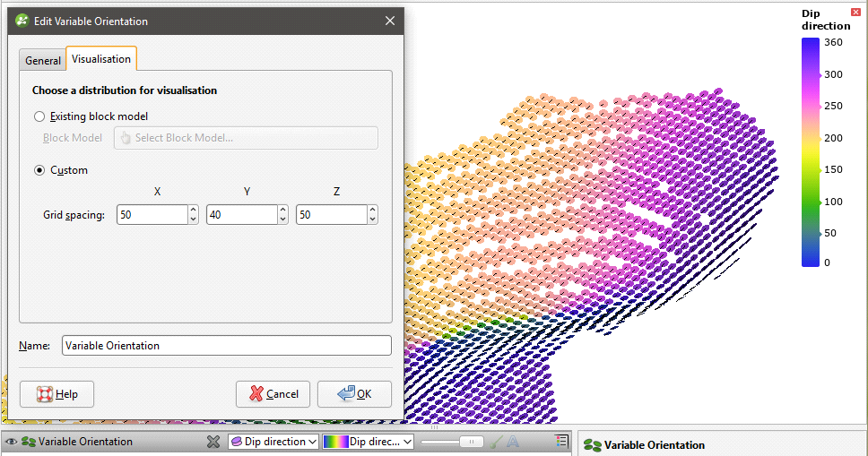Click the Variable Orientation icon in scene list
The image size is (868, 456).
pyautogui.click(x=29, y=442)
